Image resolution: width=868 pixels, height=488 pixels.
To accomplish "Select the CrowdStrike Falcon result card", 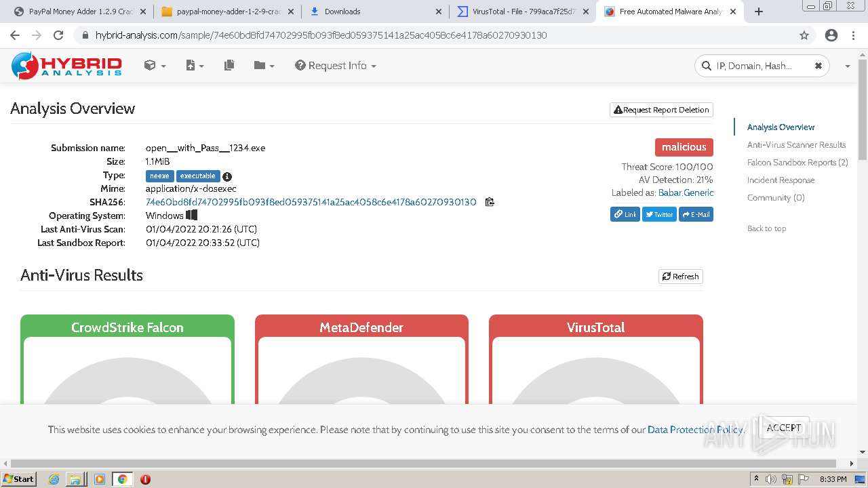I will coord(127,359).
